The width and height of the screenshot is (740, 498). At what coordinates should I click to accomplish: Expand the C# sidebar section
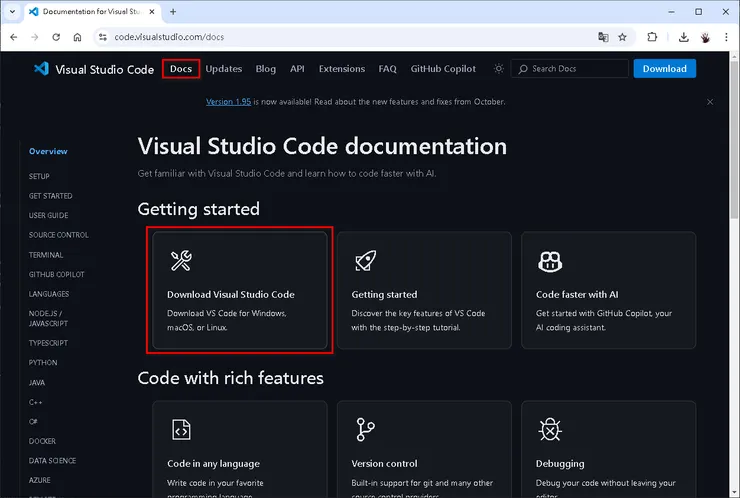pyautogui.click(x=33, y=422)
